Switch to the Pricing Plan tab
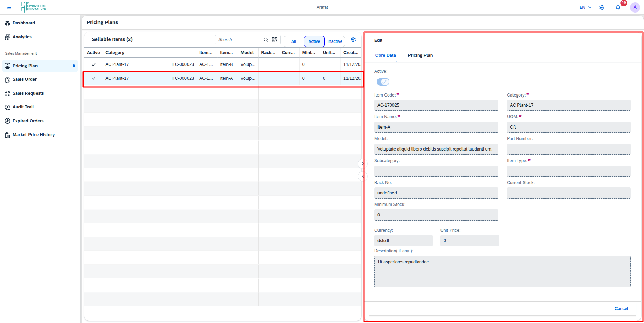 [x=420, y=55]
